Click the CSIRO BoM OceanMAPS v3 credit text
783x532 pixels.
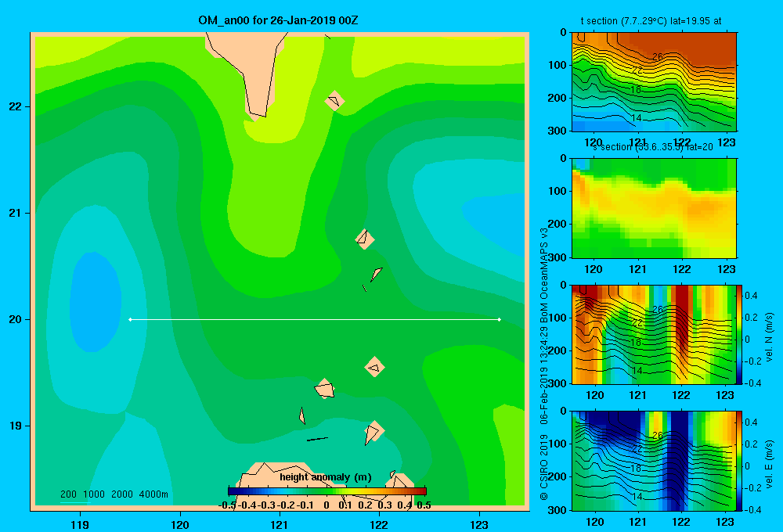[544, 364]
